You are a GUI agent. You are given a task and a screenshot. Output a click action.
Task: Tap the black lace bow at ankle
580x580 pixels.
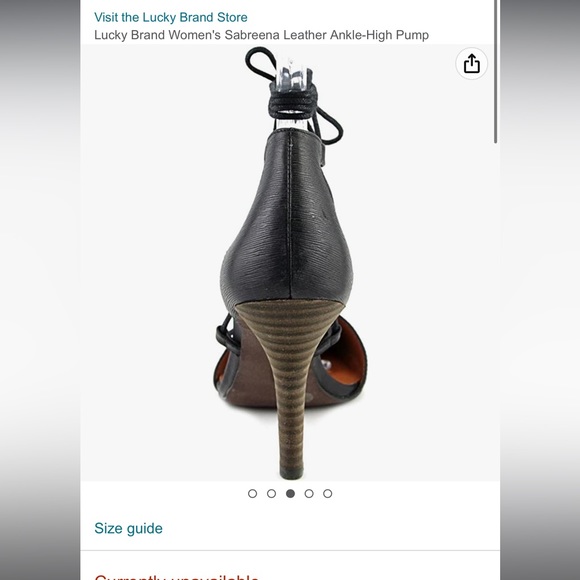pyautogui.click(x=294, y=96)
